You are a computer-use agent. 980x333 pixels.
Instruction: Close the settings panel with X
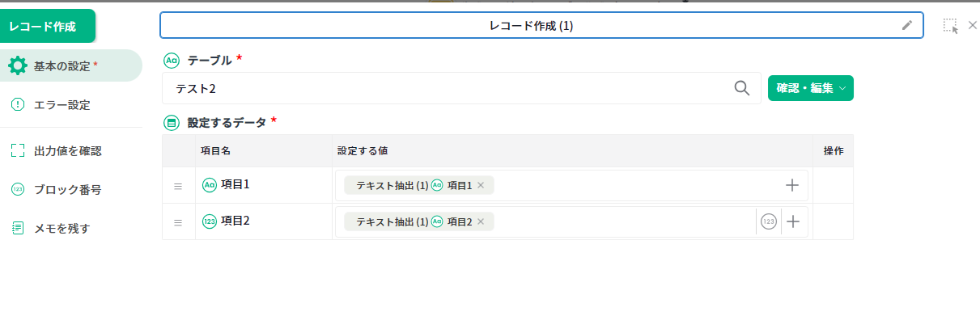(x=972, y=25)
